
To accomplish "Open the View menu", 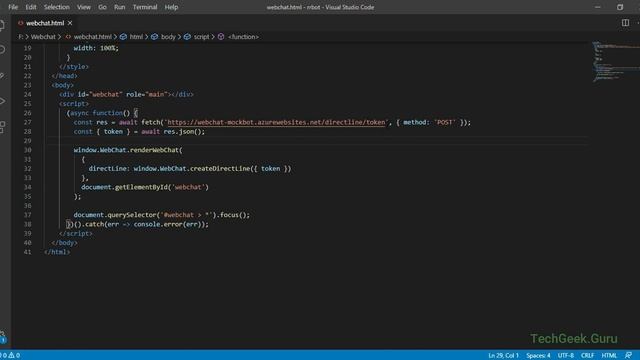I will click(84, 7).
